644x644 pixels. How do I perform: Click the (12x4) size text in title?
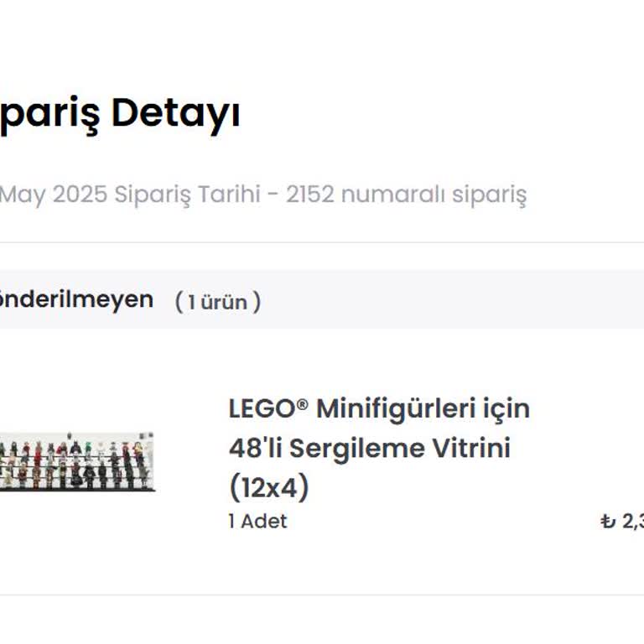(268, 487)
